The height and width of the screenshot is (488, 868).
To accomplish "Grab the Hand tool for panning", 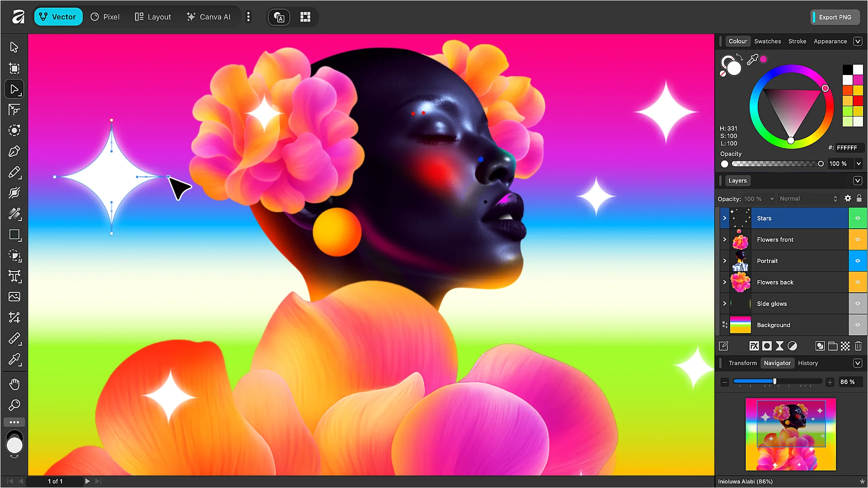I will [14, 384].
